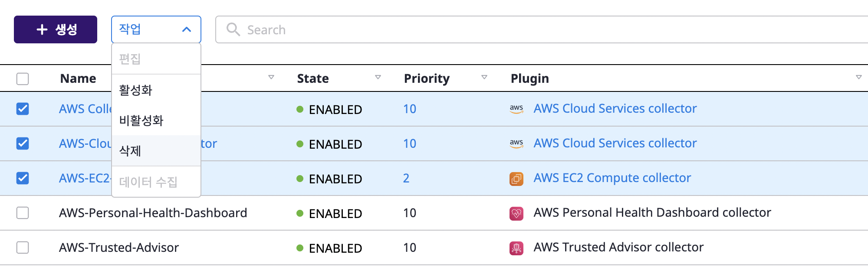The height and width of the screenshot is (267, 868).
Task: Uncheck the AWS-EC2 row checkbox
Action: pyautogui.click(x=23, y=178)
